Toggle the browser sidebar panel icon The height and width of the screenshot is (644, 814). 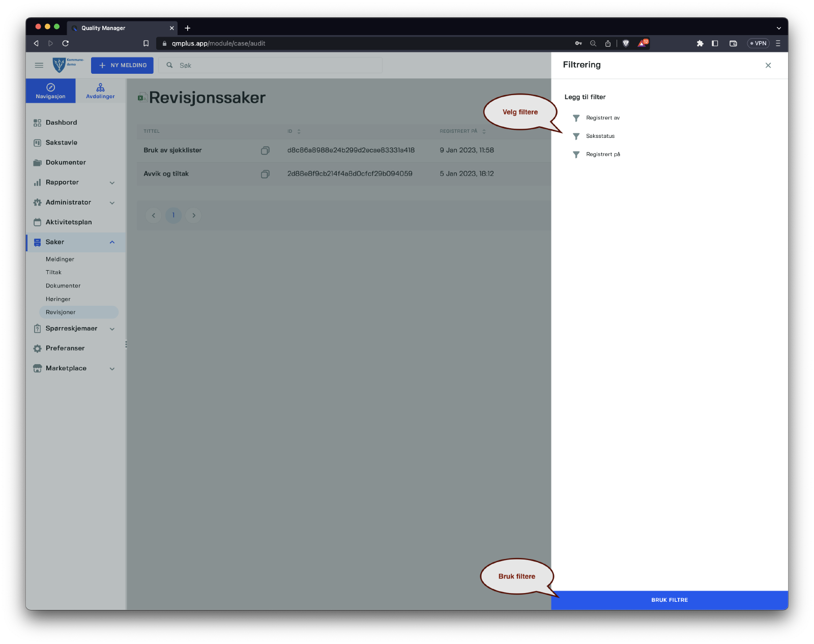[715, 43]
